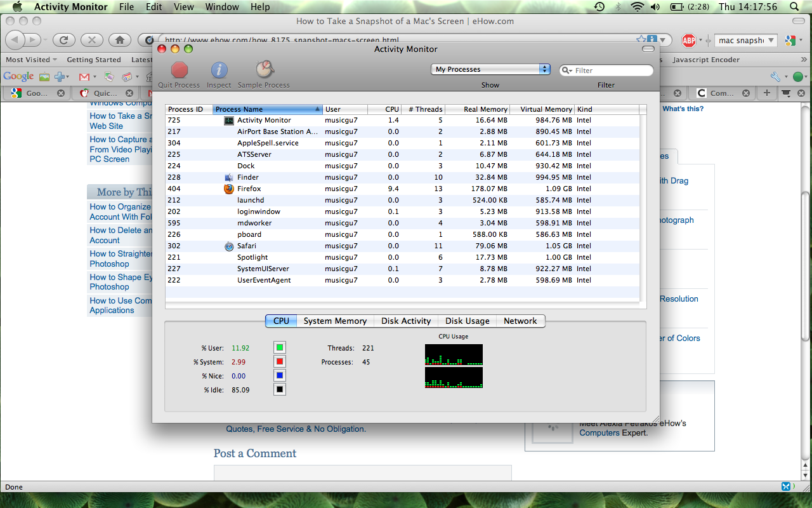The image size is (812, 508).
Task: Click the Process Name column sort arrow
Action: tap(317, 109)
